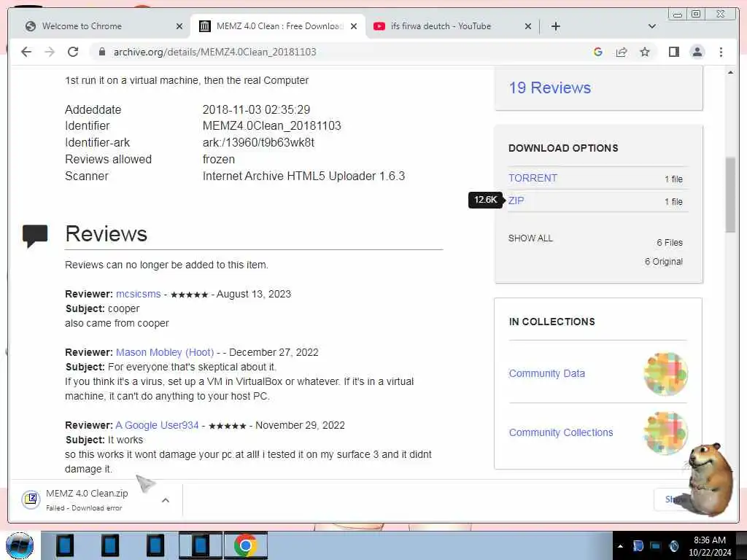This screenshot has width=747, height=560.
Task: Click the ark:/13960/t9b63wk8t identifier text
Action: click(x=258, y=143)
